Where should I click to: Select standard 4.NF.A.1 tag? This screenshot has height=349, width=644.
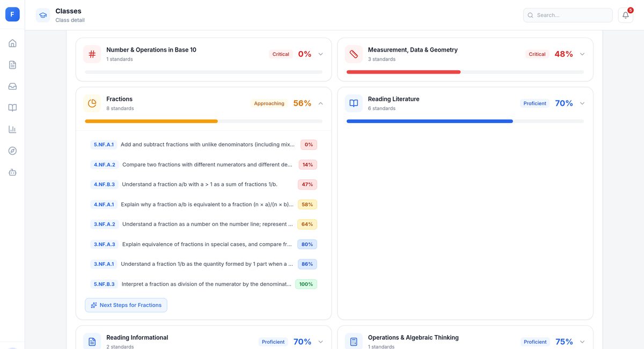(104, 204)
